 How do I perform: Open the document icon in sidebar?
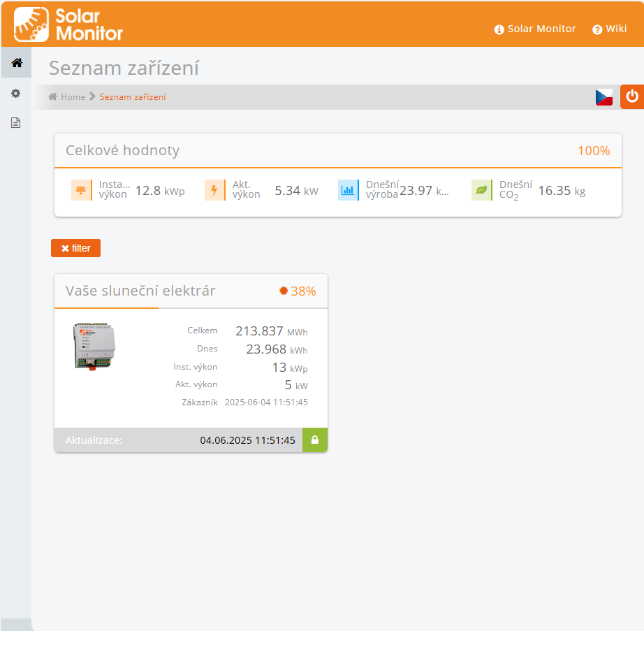16,123
